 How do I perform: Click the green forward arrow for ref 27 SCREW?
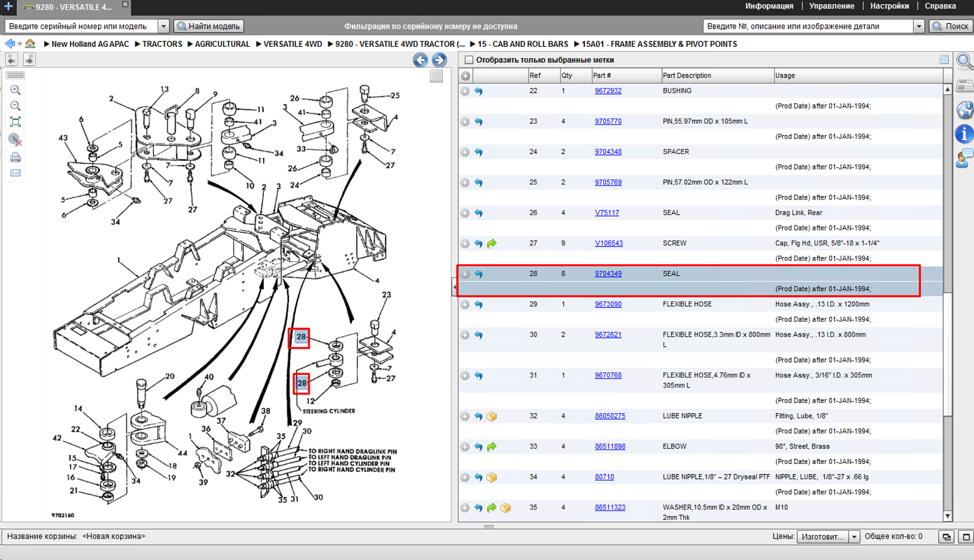tap(492, 244)
